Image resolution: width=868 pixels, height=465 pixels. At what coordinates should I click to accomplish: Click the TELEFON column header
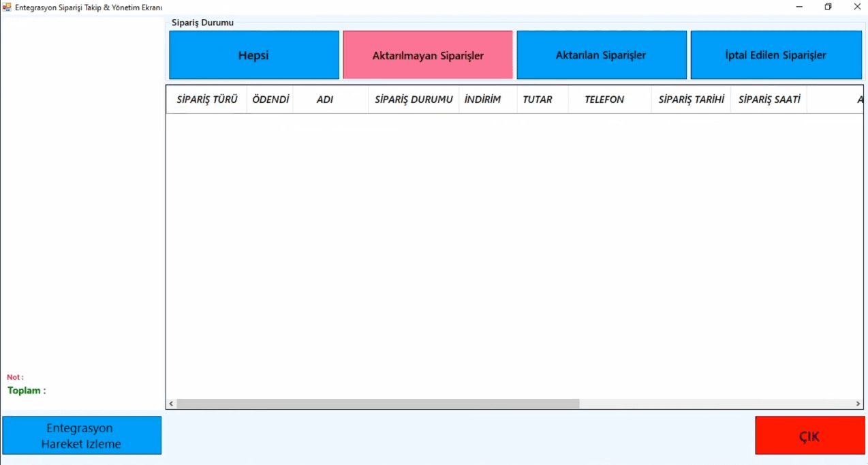[x=609, y=100]
